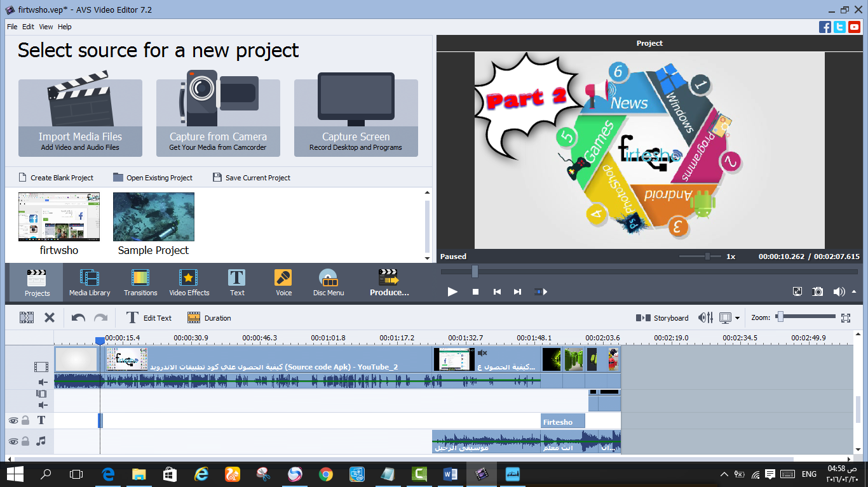Mute the main video track audio

43,382
